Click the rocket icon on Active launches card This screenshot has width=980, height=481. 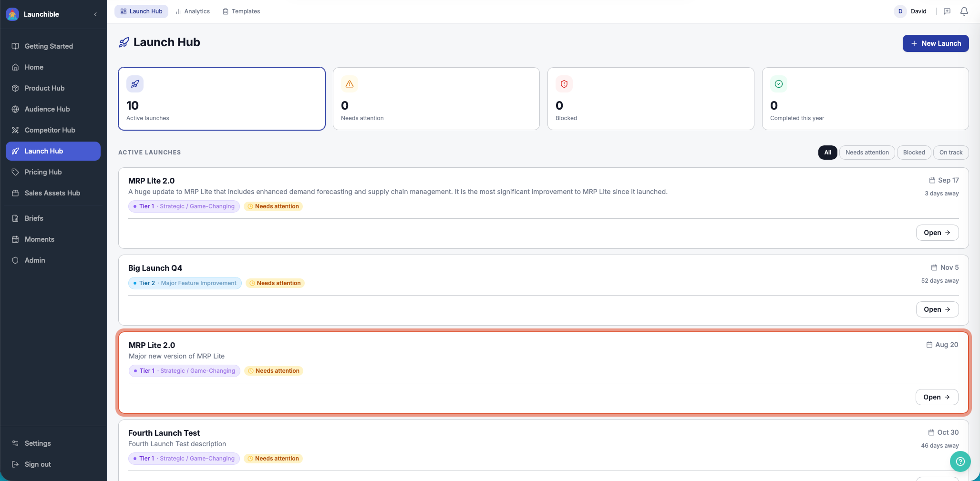(135, 84)
